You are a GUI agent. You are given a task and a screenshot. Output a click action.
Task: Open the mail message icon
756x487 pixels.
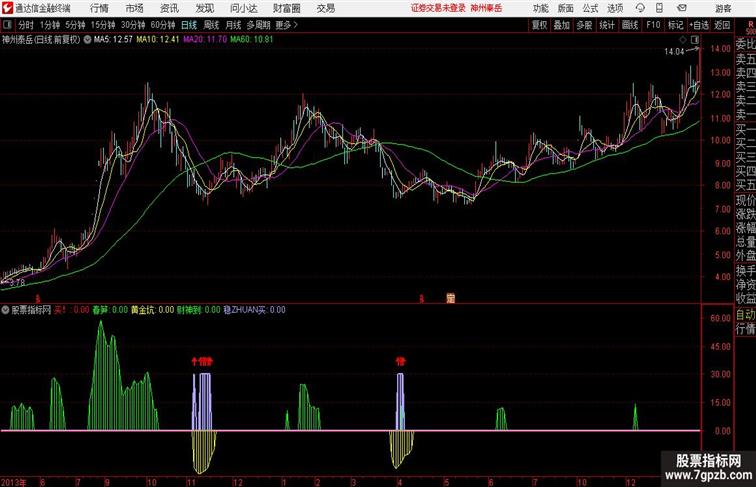coord(682,8)
